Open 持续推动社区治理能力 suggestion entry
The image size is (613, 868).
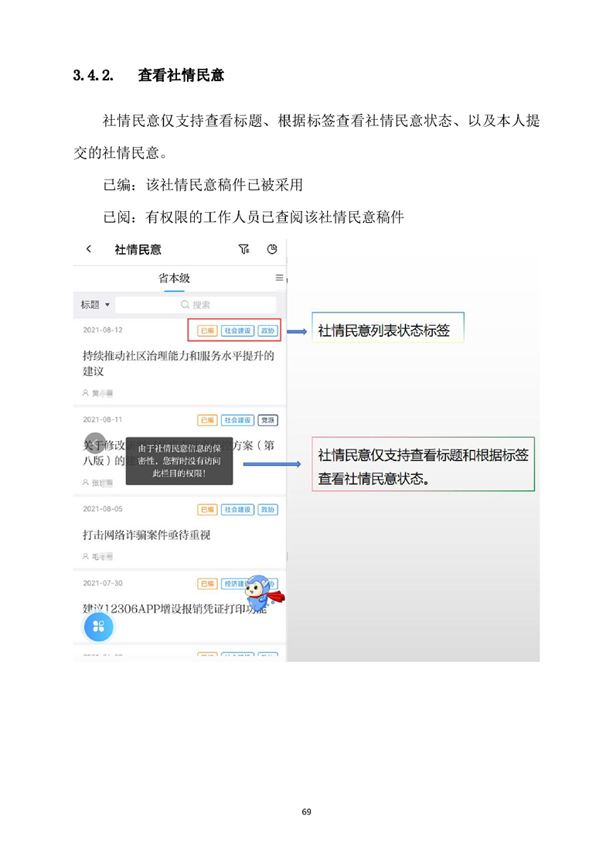point(178,363)
